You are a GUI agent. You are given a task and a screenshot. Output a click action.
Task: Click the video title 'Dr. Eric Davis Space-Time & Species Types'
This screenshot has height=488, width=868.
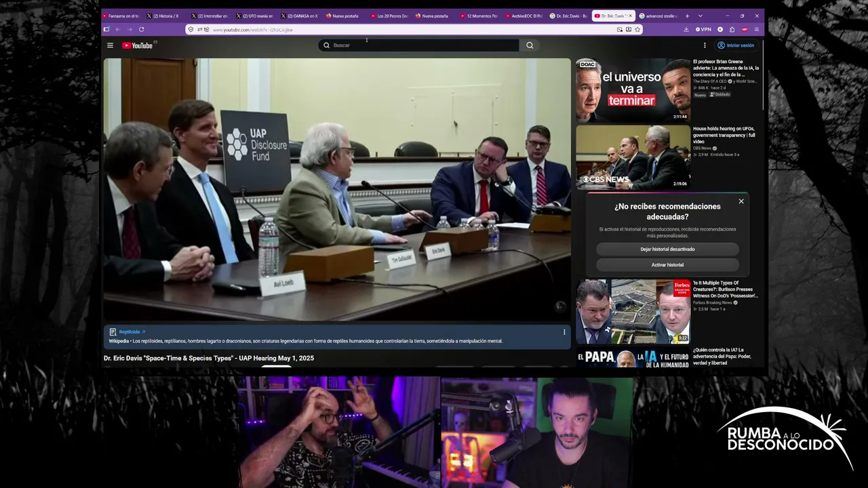pyautogui.click(x=209, y=358)
